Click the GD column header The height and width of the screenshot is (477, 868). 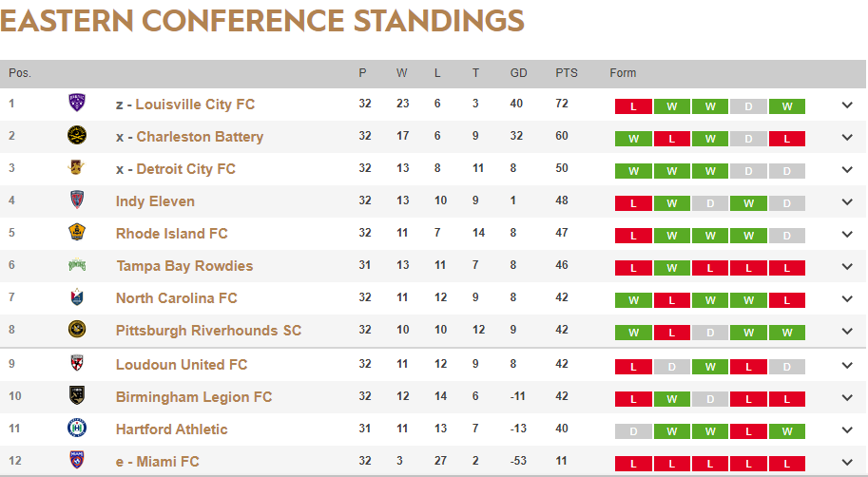click(518, 73)
